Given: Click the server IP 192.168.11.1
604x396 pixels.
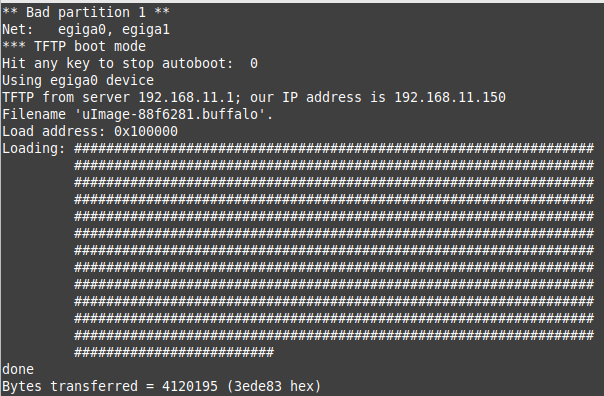Looking at the screenshot, I should pyautogui.click(x=186, y=97).
